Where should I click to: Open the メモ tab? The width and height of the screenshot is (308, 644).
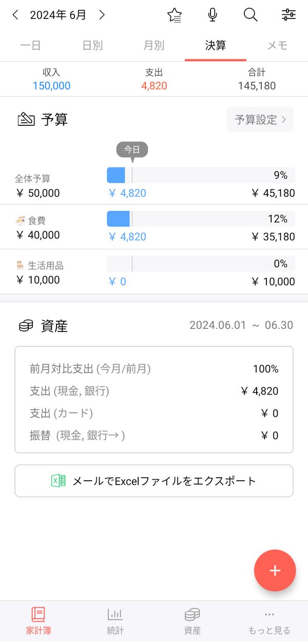[x=277, y=46]
